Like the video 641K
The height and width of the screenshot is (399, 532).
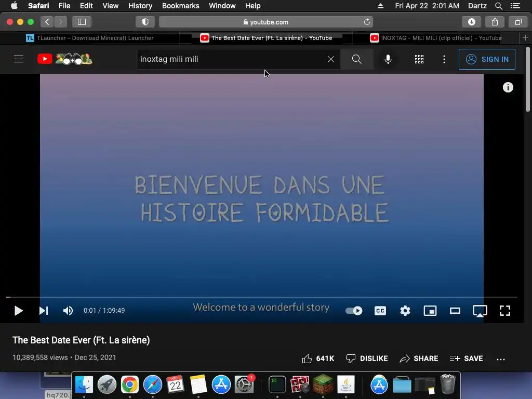coord(318,358)
